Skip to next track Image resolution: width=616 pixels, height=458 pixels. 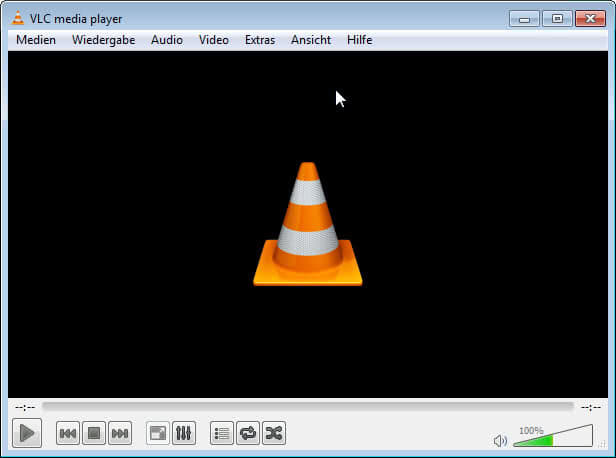(x=120, y=433)
